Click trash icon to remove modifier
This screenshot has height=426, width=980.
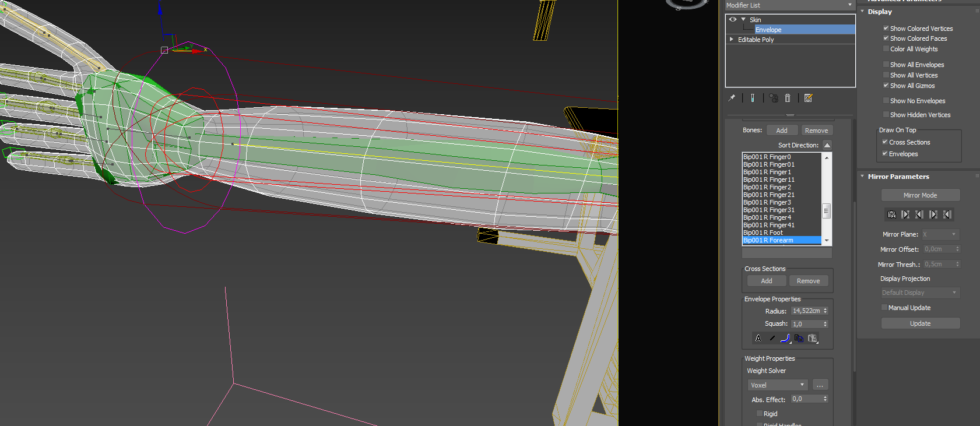tap(788, 98)
